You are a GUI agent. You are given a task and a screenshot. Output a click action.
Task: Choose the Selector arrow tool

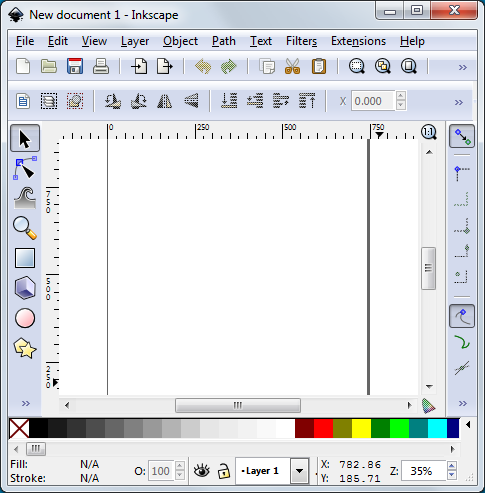tap(25, 138)
